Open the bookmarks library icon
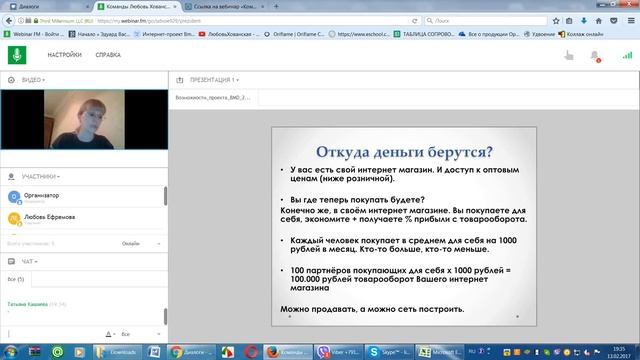The image size is (640, 360). [x=569, y=21]
